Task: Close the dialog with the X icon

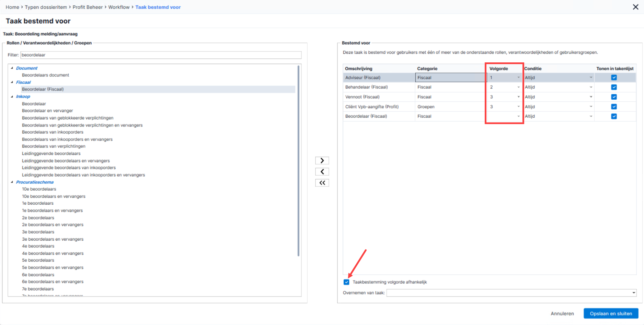Action: pyautogui.click(x=635, y=7)
